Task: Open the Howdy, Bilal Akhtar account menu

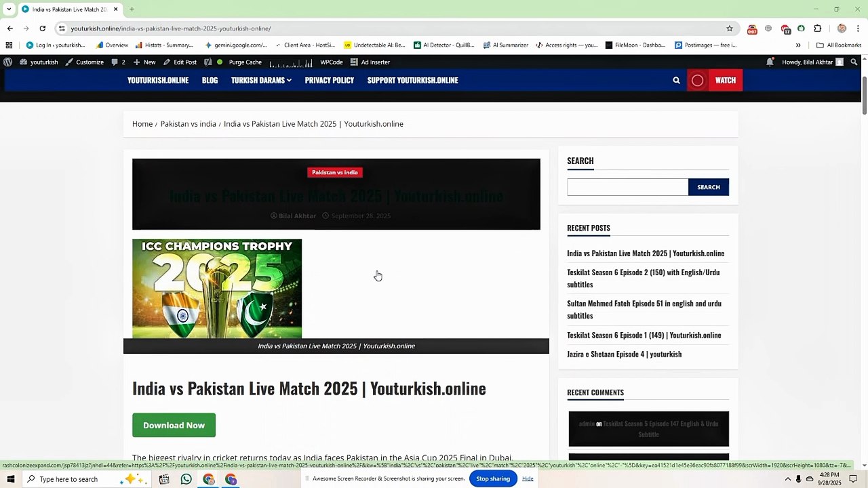Action: pyautogui.click(x=812, y=62)
